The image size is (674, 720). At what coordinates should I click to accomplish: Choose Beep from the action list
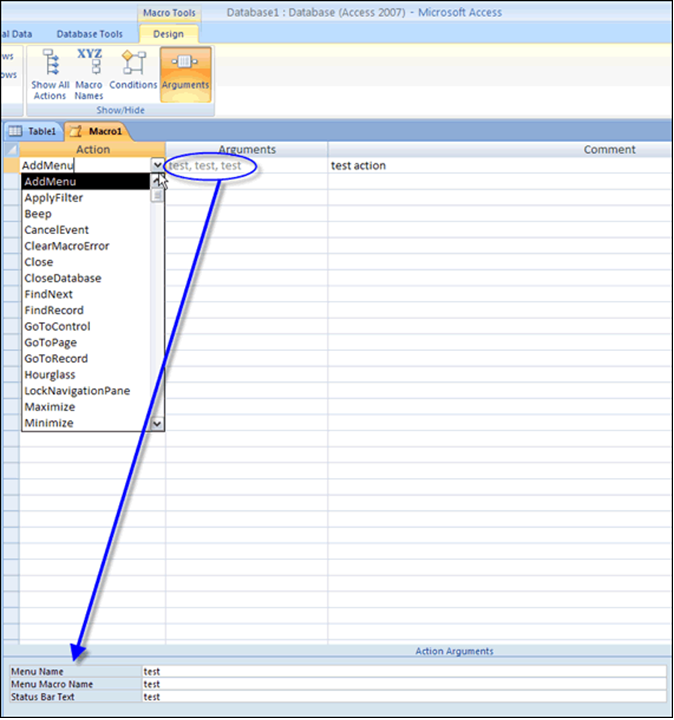86,214
